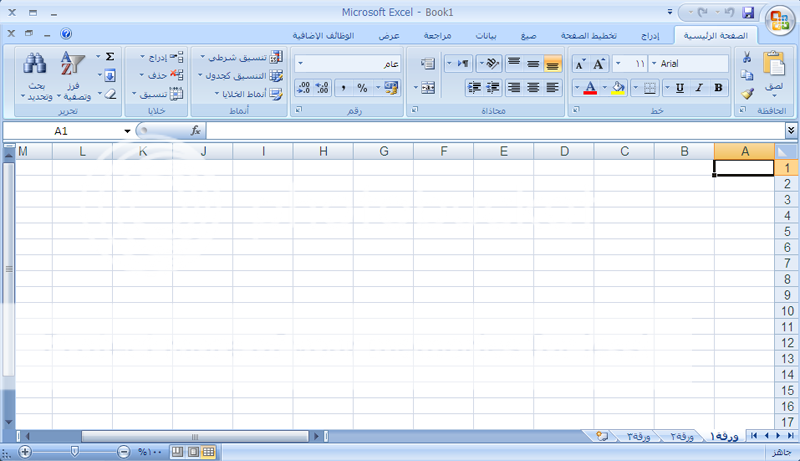Click the Merge and Center icon
The image size is (800, 461).
point(428,88)
